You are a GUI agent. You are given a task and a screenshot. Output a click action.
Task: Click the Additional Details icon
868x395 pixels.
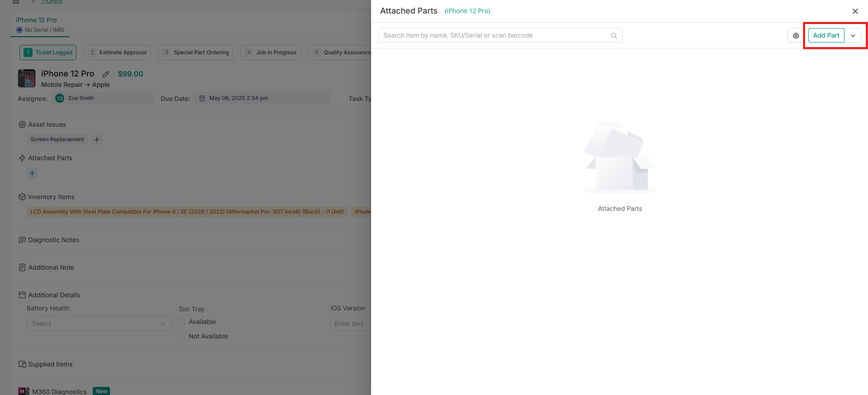pyautogui.click(x=22, y=295)
